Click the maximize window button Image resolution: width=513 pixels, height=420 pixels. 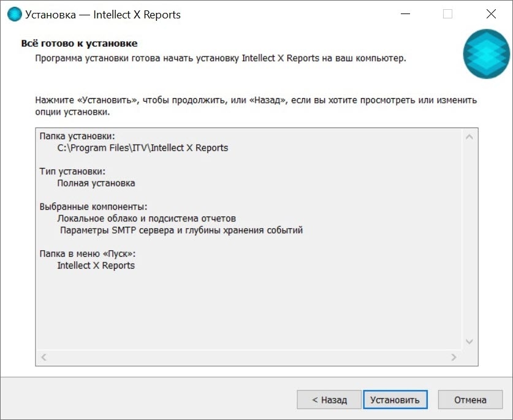pyautogui.click(x=447, y=14)
